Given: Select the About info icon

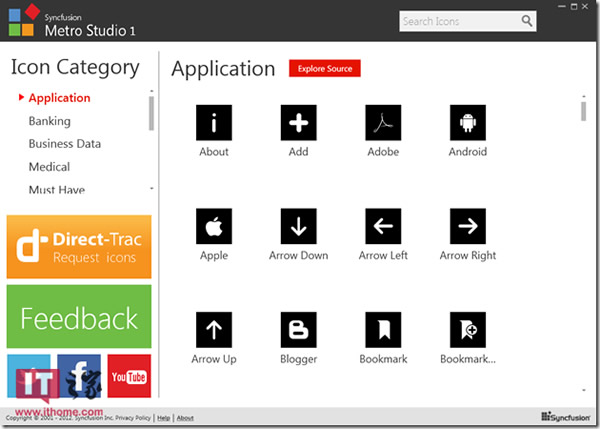Looking at the screenshot, I should tap(213, 123).
